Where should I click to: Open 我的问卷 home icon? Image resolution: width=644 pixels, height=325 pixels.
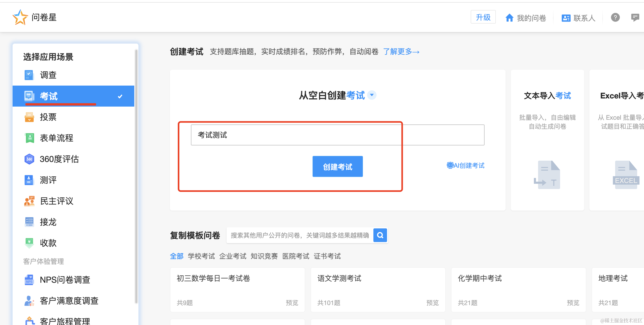509,18
